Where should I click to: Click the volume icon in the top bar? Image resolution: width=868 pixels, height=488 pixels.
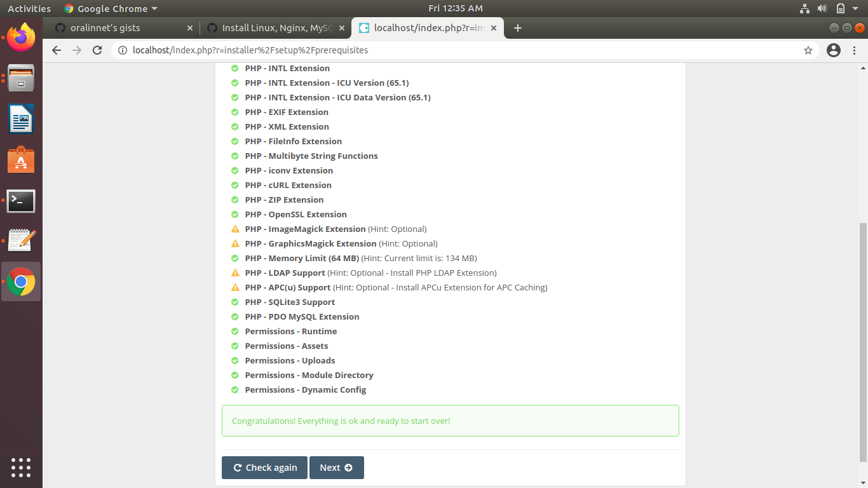[822, 8]
